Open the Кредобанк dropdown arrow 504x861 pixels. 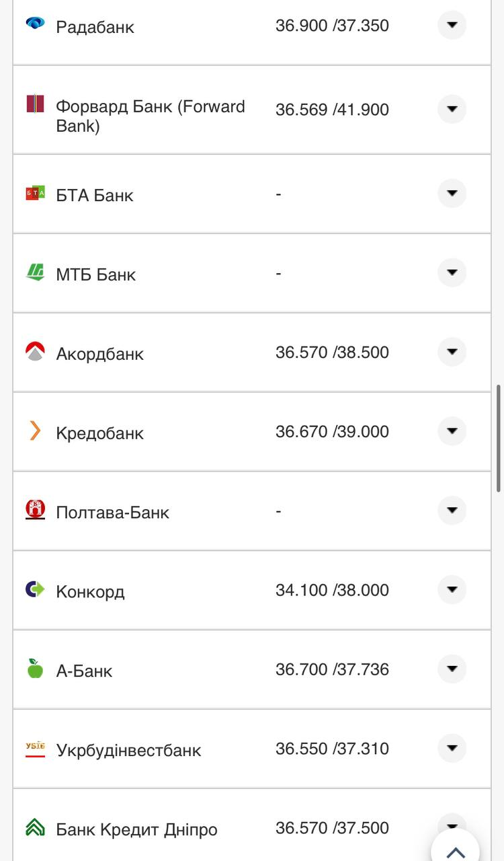click(x=452, y=431)
